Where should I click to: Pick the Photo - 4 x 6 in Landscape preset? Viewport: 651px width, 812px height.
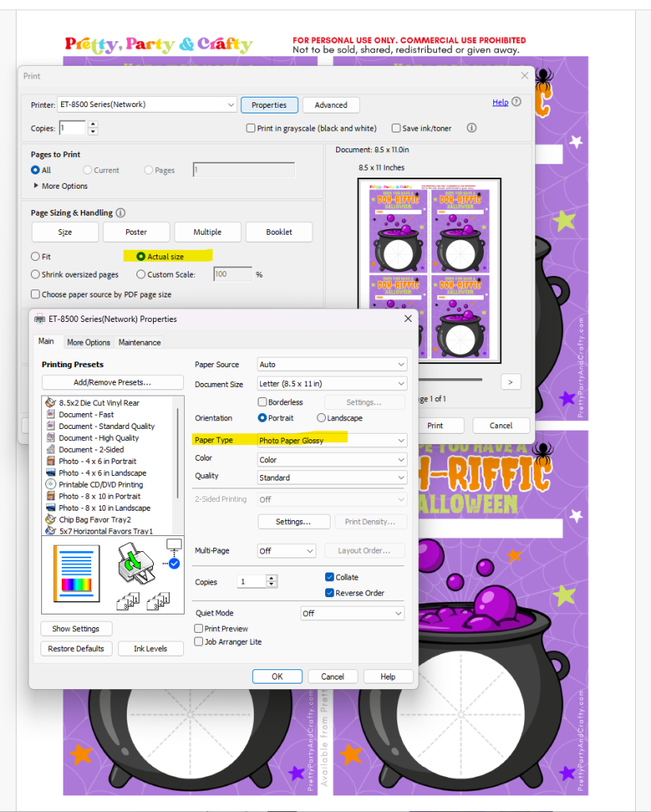coord(102,473)
